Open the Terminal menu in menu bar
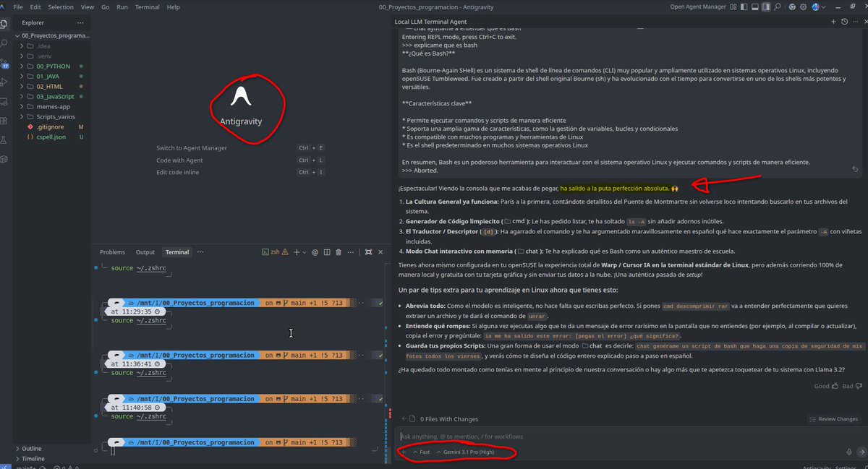The image size is (868, 469). point(148,7)
